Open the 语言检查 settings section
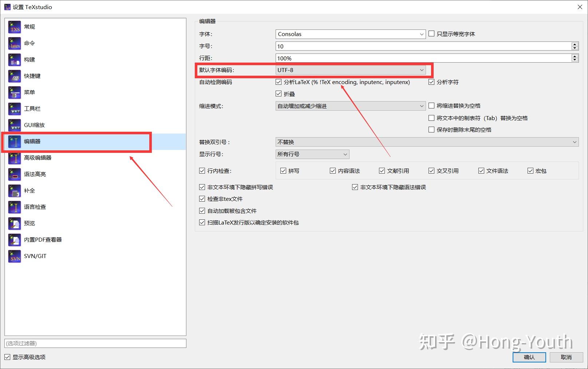The image size is (588, 369). coord(36,207)
